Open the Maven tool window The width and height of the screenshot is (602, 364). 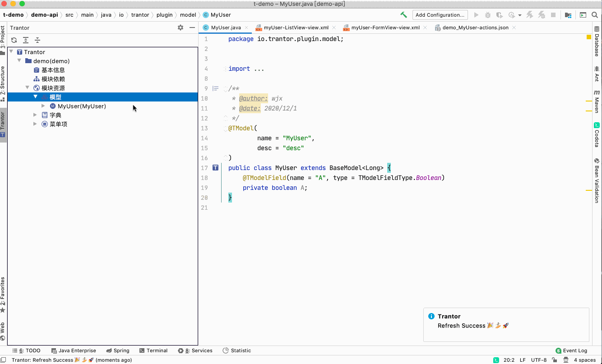[597, 101]
